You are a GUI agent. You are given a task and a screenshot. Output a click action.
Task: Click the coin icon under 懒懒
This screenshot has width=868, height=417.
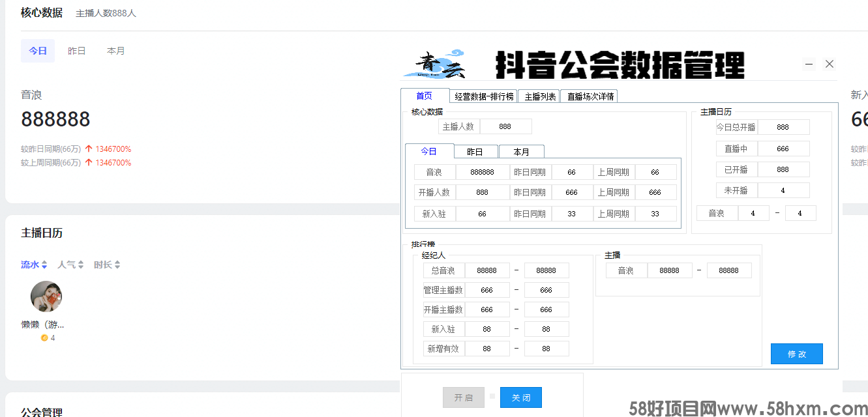point(44,338)
